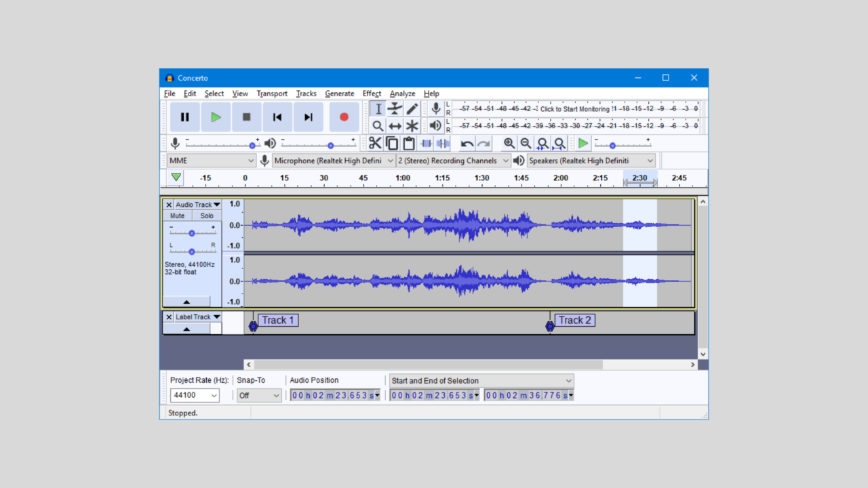Select the Track 2 label marker
This screenshot has height=488, width=868.
click(575, 320)
